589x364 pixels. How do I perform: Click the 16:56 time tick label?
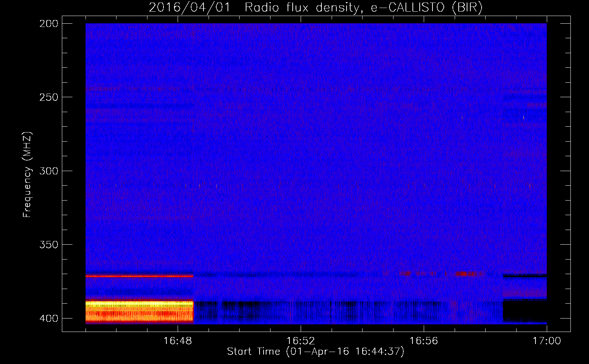click(424, 341)
